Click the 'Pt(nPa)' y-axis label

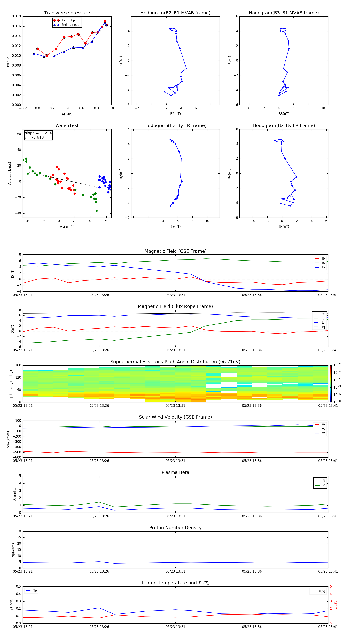coord(8,61)
